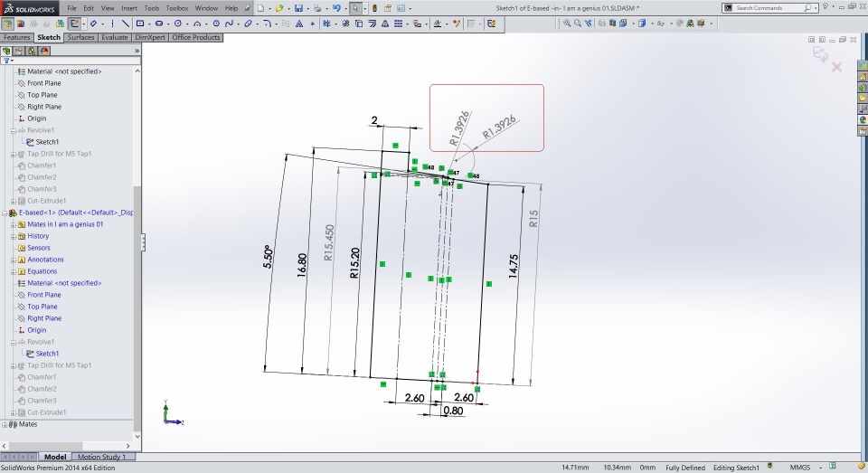This screenshot has height=473, width=868.
Task: Click the 14.75 dimension
Action: coord(514,266)
